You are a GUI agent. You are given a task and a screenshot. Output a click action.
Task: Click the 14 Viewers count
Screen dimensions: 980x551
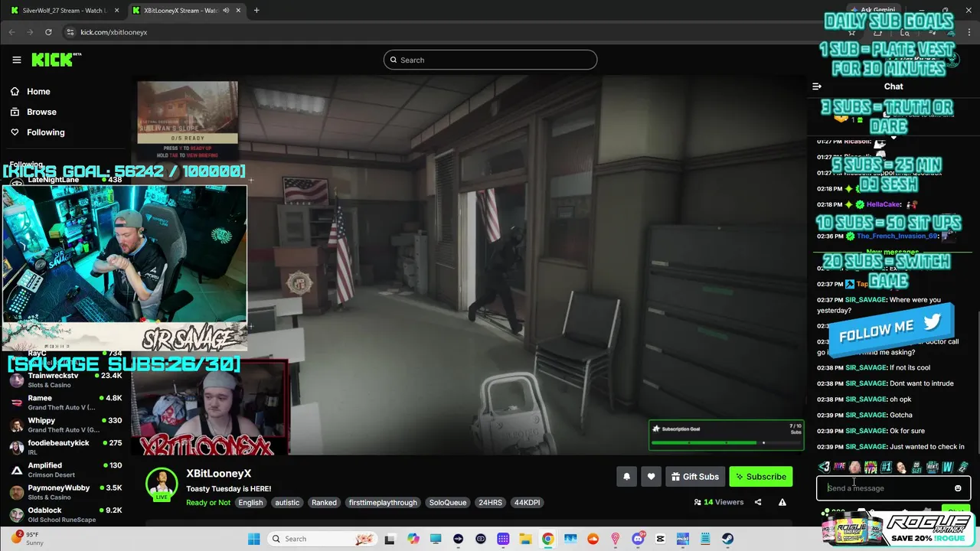pyautogui.click(x=719, y=502)
